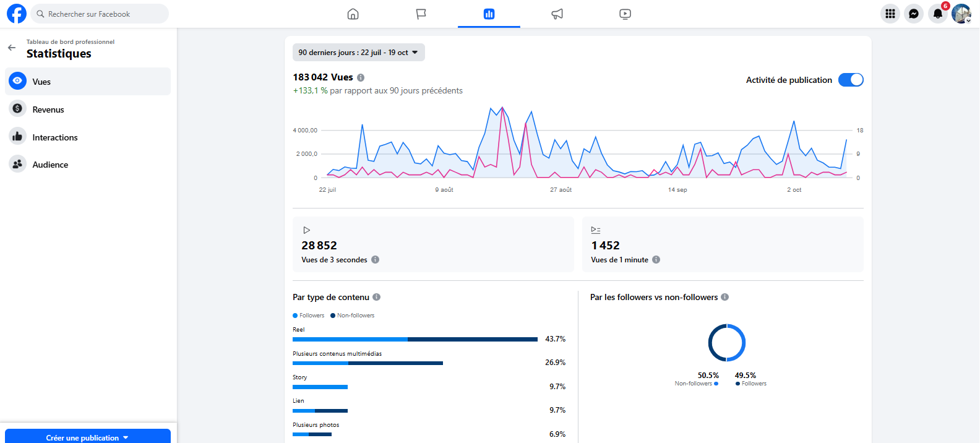Open the apps grid menu icon
This screenshot has height=443, width=980.
pos(890,14)
